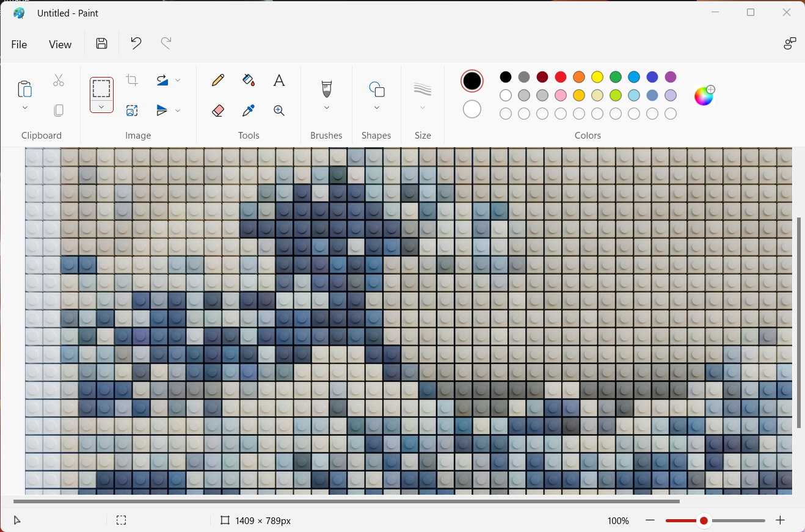Select the Eraser tool
This screenshot has width=805, height=532.
pyautogui.click(x=217, y=111)
